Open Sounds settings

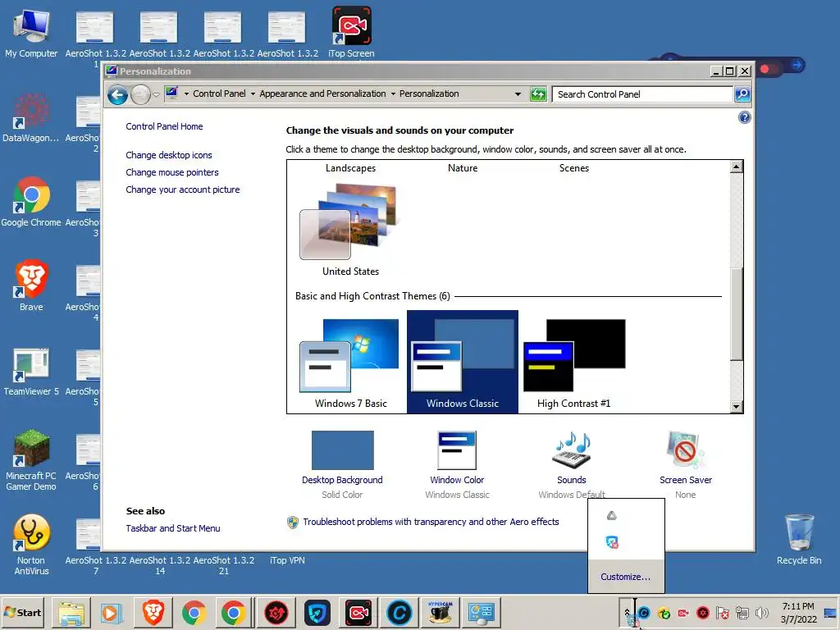point(571,464)
